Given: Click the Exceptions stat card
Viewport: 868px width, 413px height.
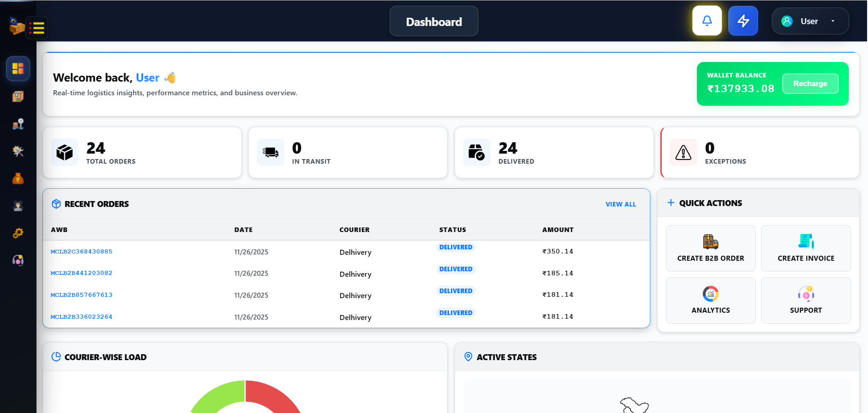Looking at the screenshot, I should click(x=760, y=152).
